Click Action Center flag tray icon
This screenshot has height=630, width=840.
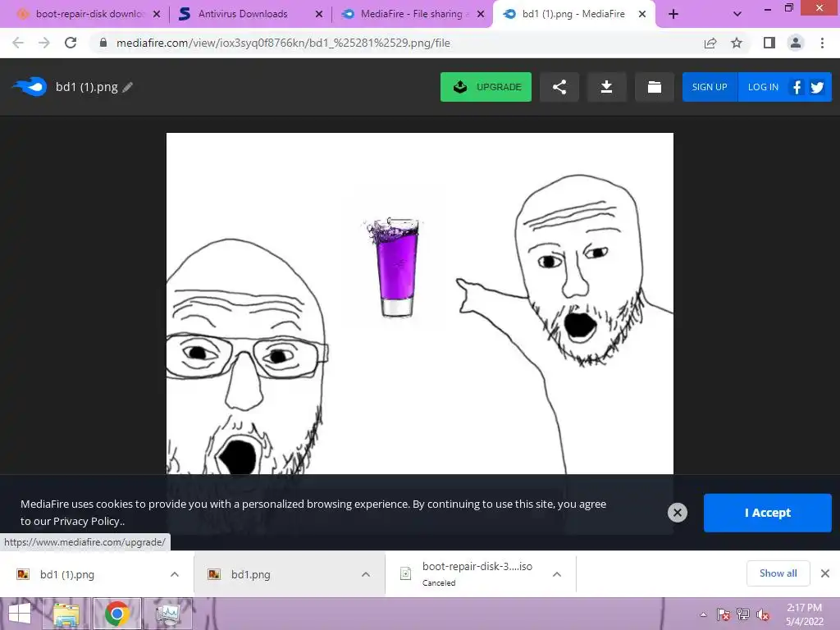coord(723,614)
